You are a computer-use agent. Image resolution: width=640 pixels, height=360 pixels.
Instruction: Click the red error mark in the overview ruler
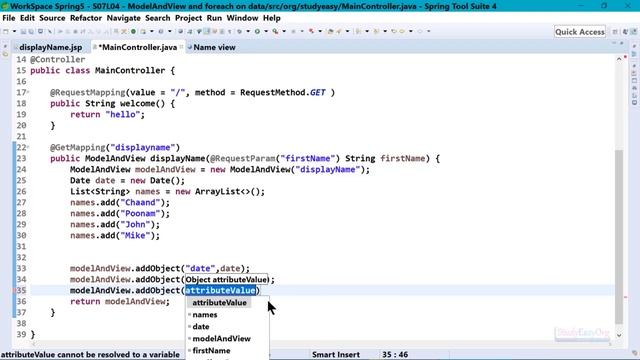click(x=626, y=297)
